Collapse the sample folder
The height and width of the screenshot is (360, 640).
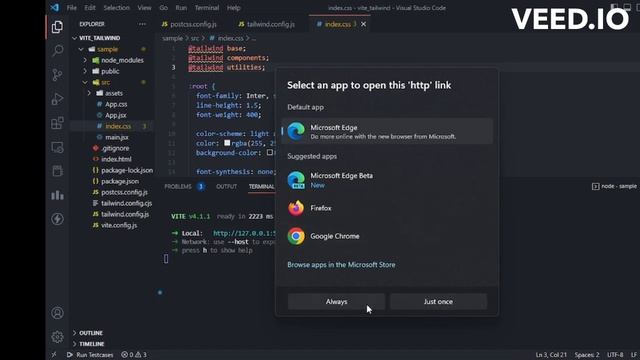point(81,49)
